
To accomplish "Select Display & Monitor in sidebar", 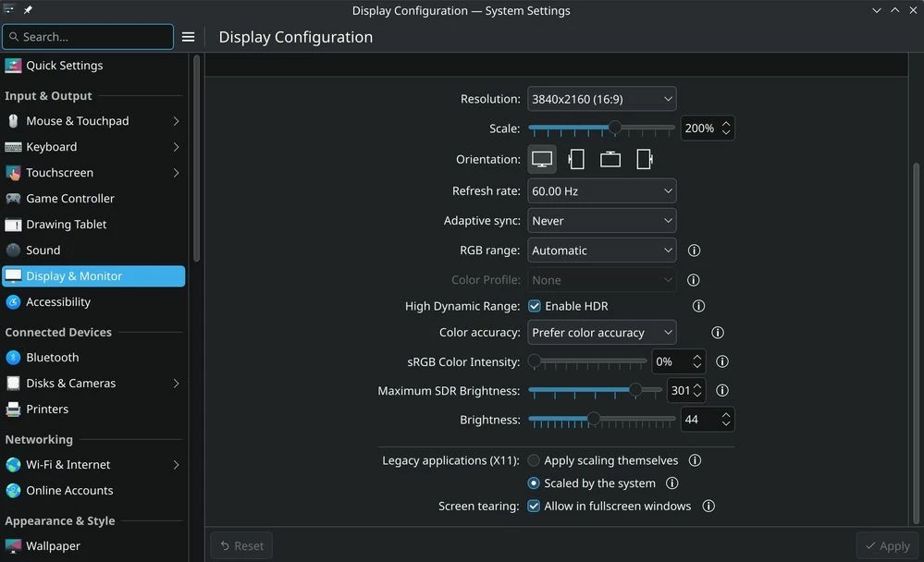I will pos(93,276).
